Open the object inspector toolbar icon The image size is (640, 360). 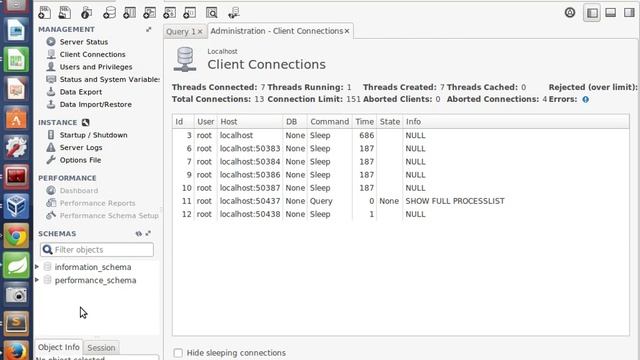click(x=86, y=13)
